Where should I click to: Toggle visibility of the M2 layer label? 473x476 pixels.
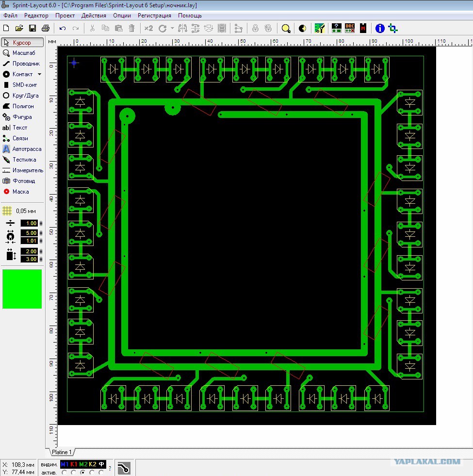tap(83, 464)
